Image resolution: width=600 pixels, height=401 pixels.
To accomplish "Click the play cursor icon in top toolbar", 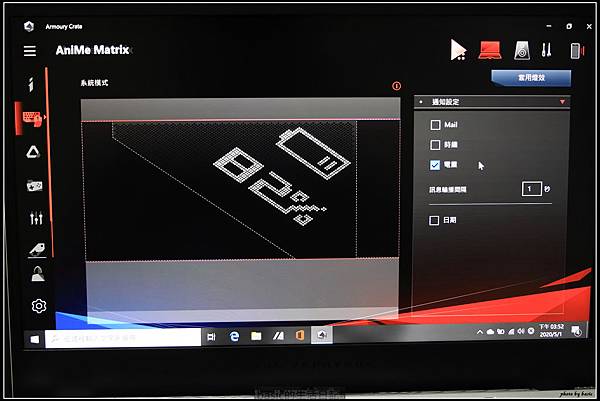I will [458, 50].
